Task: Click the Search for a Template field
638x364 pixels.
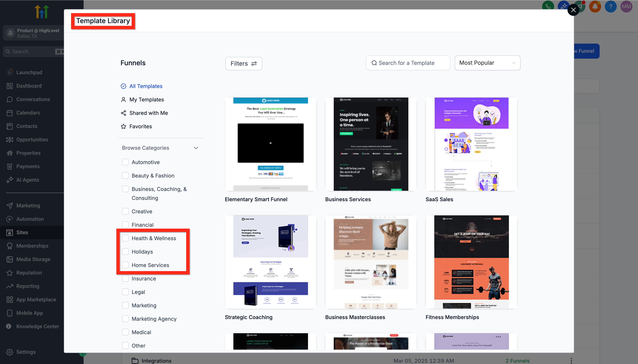Action: point(408,63)
